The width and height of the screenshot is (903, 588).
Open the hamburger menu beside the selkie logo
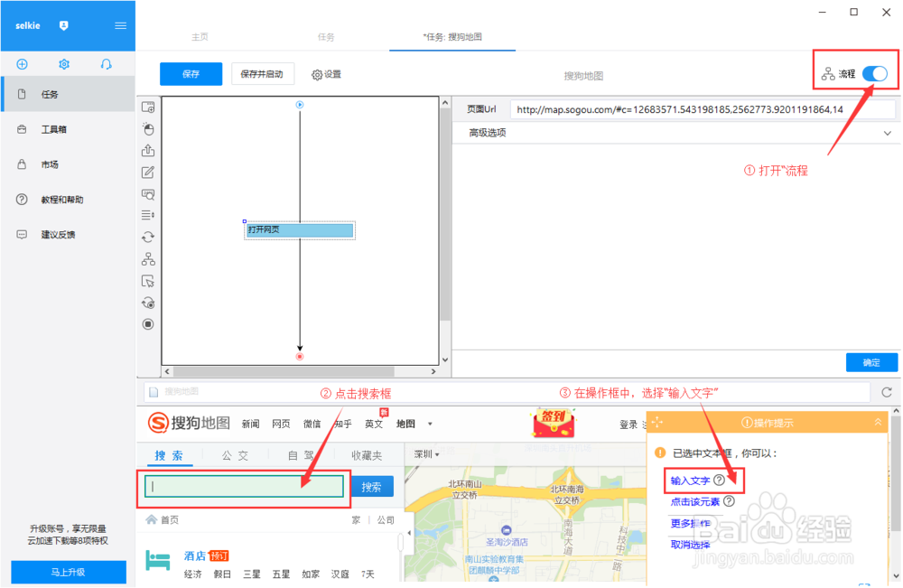pos(120,25)
